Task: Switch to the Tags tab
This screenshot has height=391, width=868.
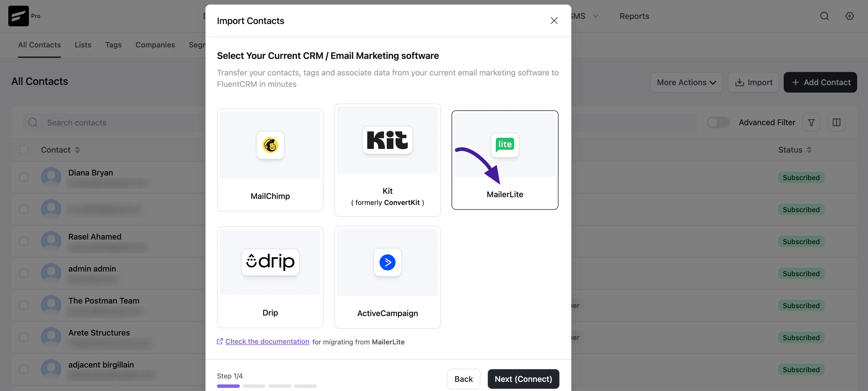Action: coord(113,45)
